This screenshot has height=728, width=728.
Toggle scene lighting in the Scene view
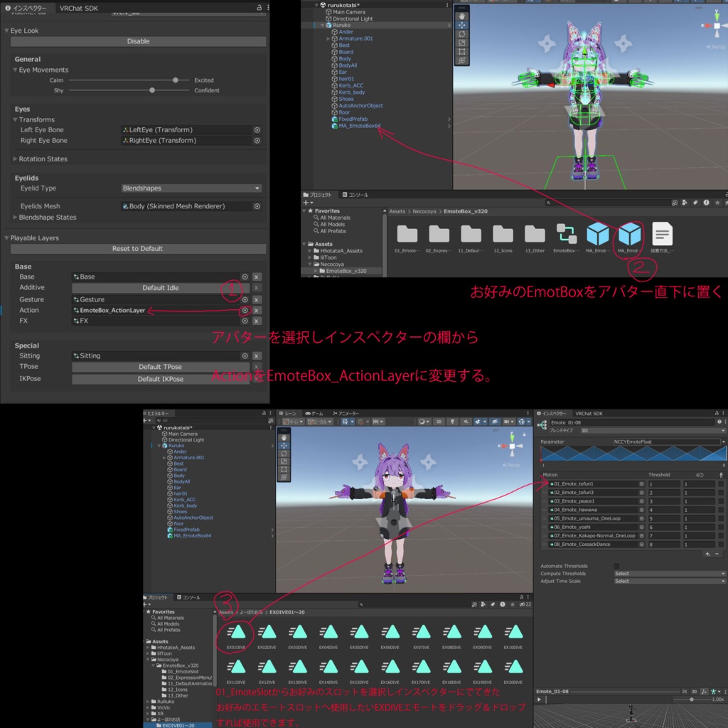pyautogui.click(x=453, y=422)
